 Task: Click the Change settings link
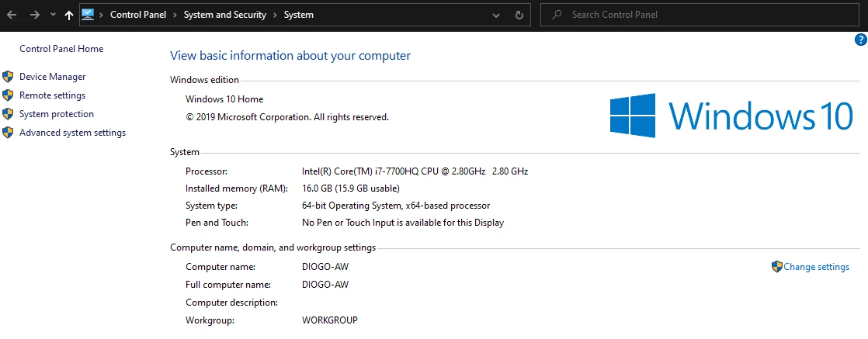[817, 267]
